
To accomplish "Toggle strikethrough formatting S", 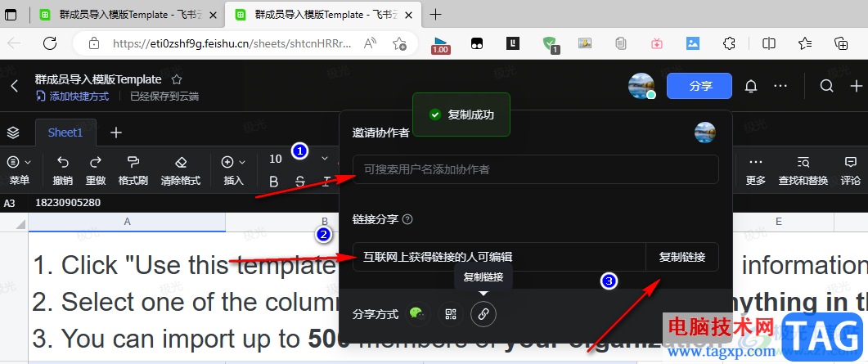I will [x=300, y=181].
